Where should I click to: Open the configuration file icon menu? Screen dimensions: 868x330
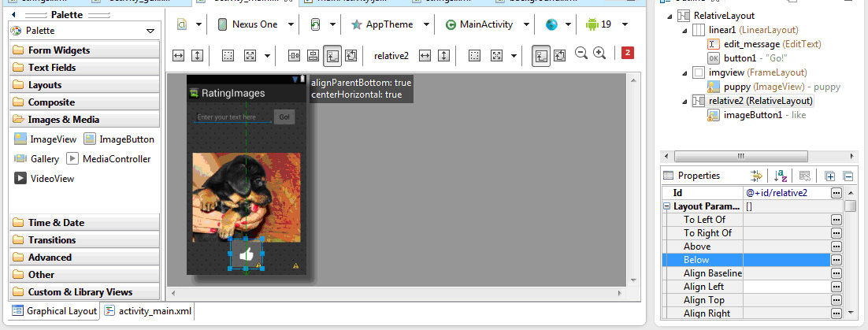point(182,24)
